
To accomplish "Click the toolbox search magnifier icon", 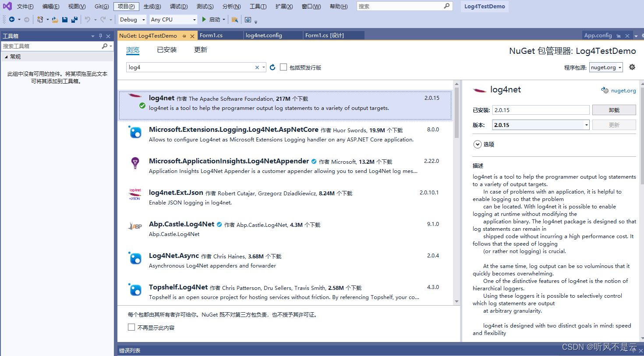I will click(x=104, y=46).
